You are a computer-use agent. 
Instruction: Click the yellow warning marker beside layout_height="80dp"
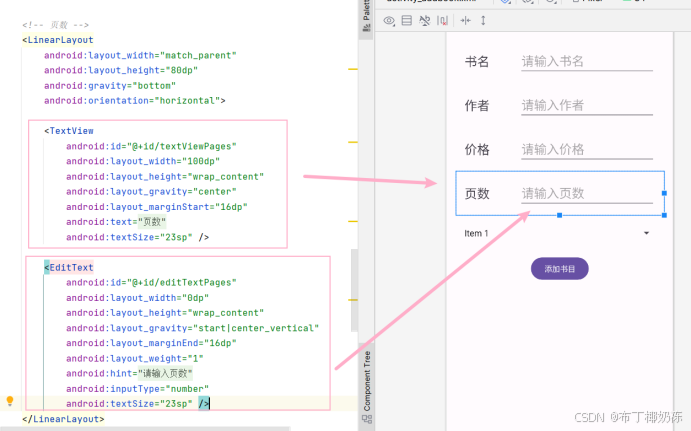(353, 69)
